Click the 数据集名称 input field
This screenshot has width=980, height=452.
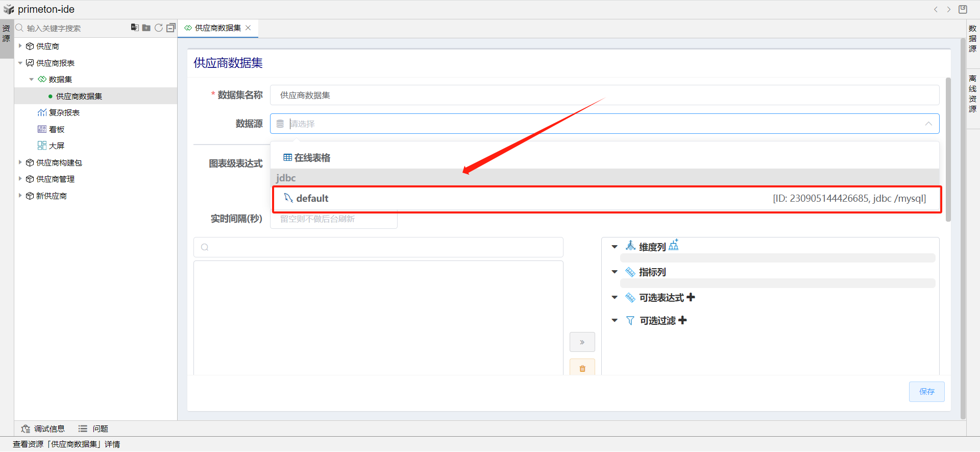[x=604, y=96]
